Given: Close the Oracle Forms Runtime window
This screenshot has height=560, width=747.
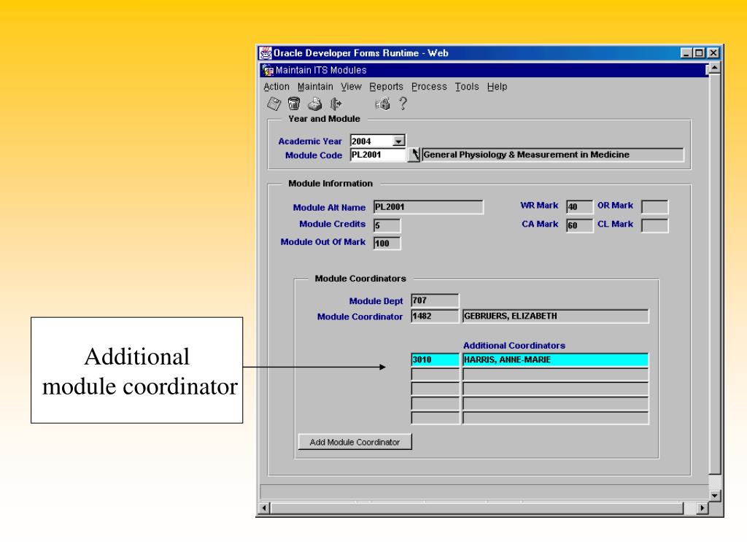Looking at the screenshot, I should pos(713,52).
